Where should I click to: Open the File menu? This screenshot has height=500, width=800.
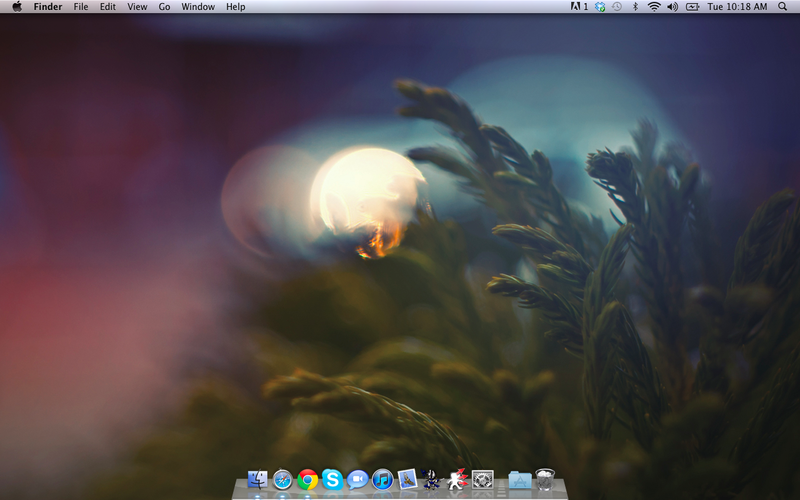coord(81,7)
